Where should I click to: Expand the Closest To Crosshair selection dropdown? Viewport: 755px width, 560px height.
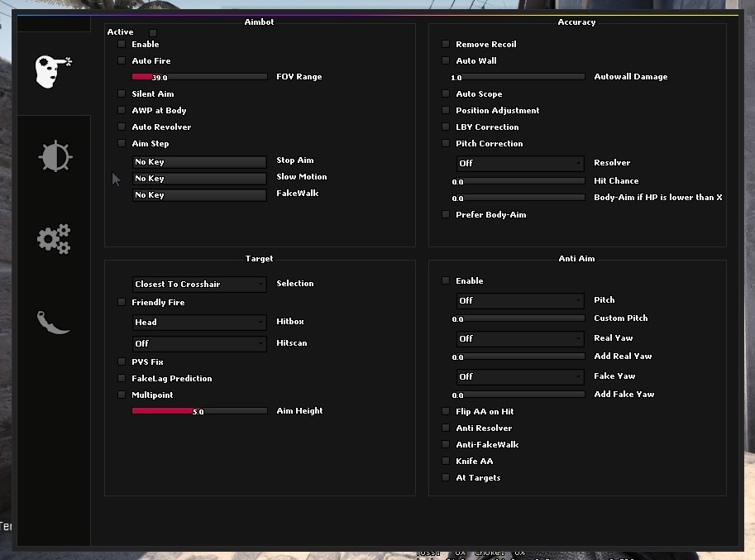click(x=199, y=285)
